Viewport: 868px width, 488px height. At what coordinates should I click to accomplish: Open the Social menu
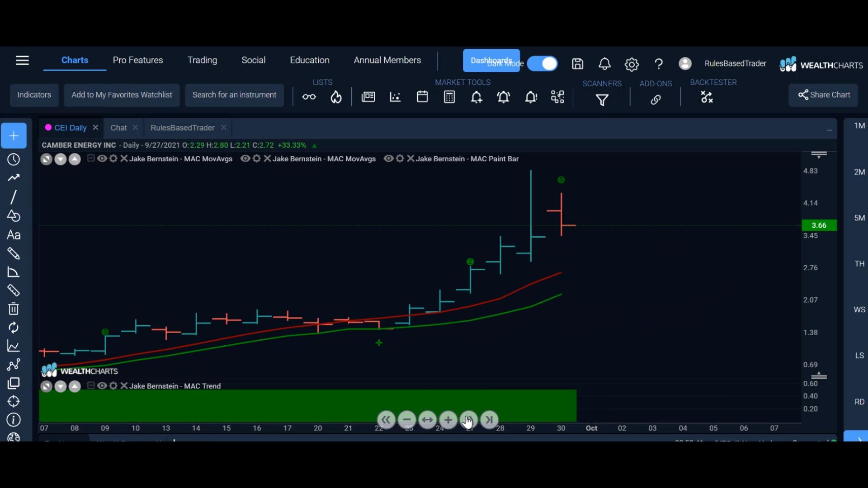point(253,60)
